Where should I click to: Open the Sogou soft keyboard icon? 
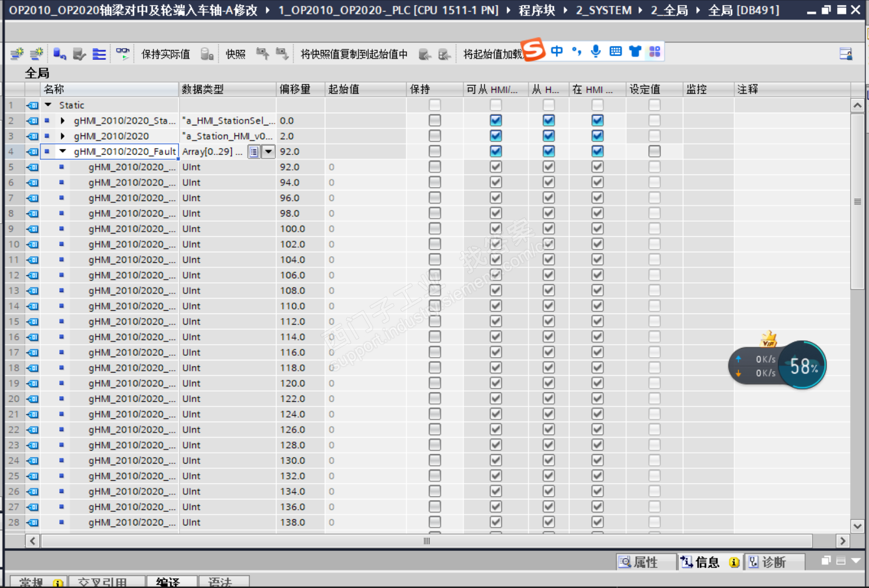(x=616, y=51)
